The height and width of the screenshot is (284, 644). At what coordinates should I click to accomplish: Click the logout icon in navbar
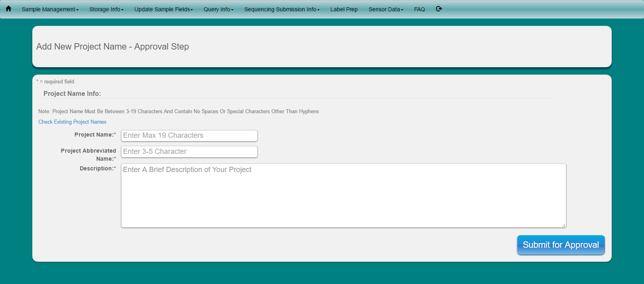[x=439, y=8]
